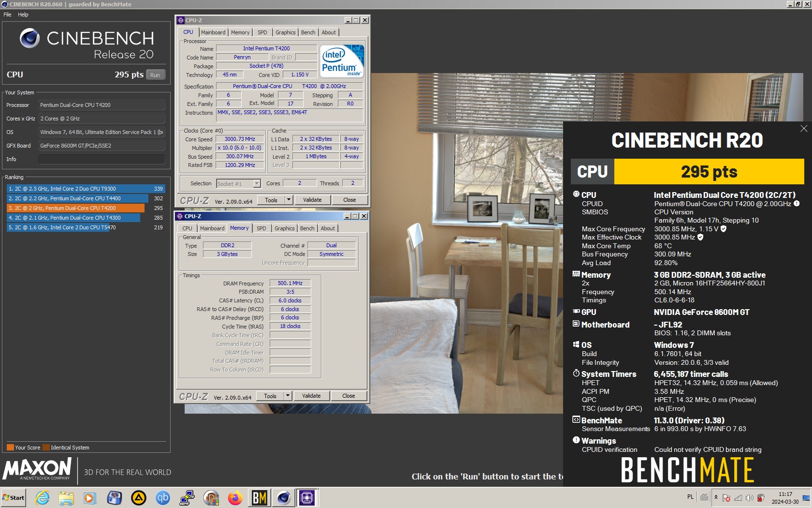812x508 pixels.
Task: Select ranking row Pentium Dual-Core T4400
Action: 86,198
